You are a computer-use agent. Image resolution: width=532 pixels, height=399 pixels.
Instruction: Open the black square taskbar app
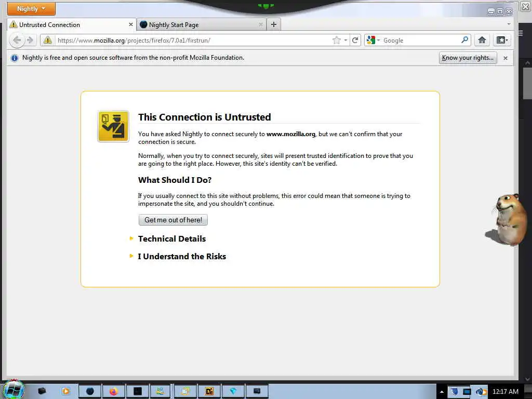[x=137, y=391]
